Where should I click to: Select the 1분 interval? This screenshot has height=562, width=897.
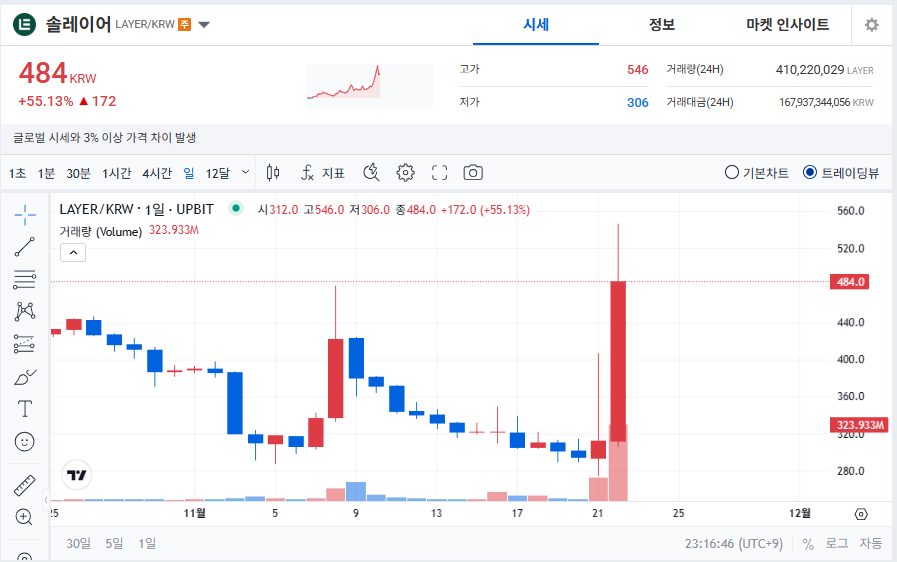pyautogui.click(x=46, y=173)
